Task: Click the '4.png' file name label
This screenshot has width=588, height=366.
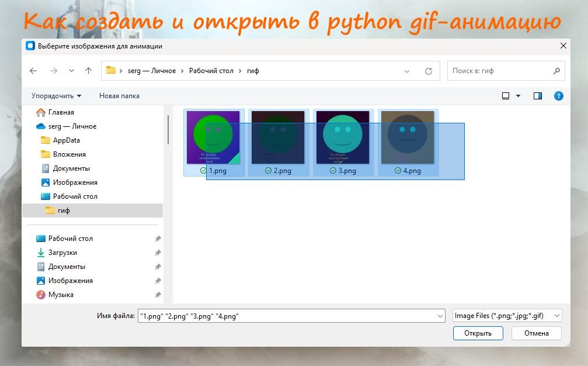Action: click(x=412, y=171)
